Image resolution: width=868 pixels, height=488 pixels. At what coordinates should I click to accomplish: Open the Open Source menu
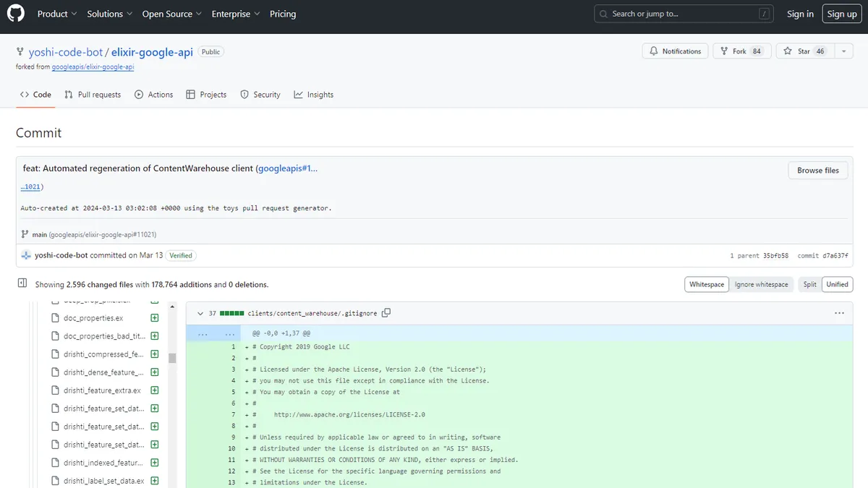coord(174,14)
